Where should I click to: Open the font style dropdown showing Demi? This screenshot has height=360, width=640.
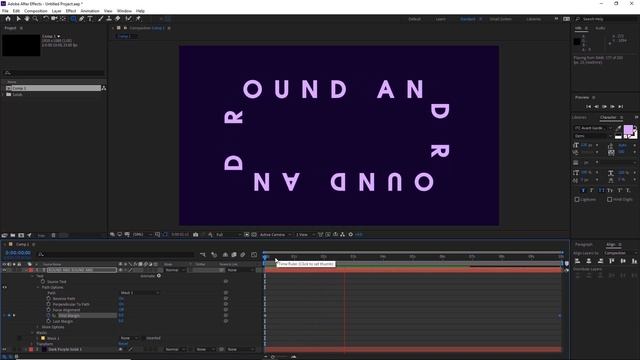point(593,136)
